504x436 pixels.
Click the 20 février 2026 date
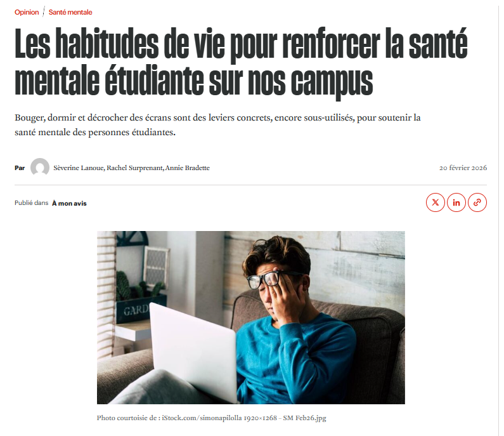coord(463,168)
